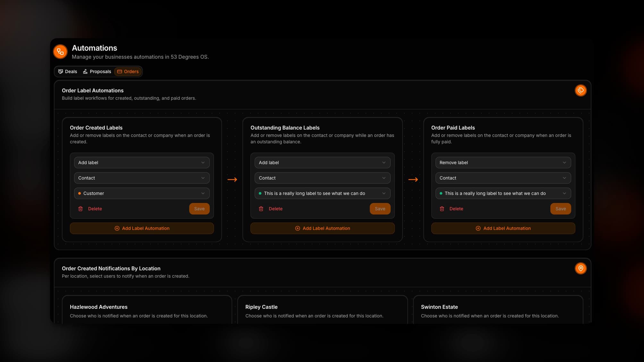Click the orange Automations header icon
This screenshot has width=644, height=362.
click(60, 52)
